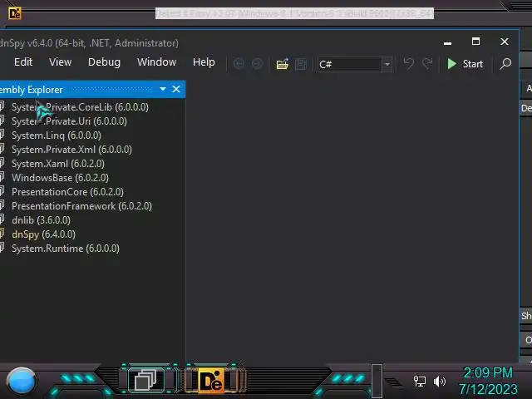Open the task view stacked windows icon

click(x=145, y=380)
